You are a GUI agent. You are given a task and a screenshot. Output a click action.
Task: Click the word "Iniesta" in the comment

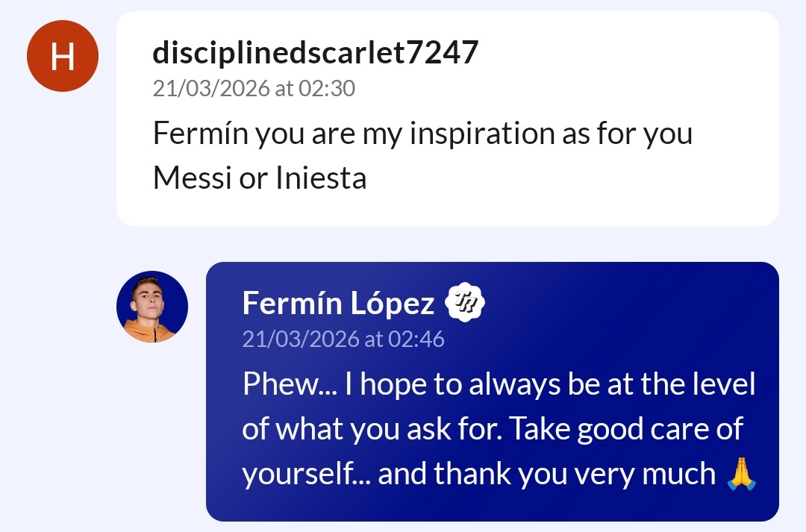322,179
